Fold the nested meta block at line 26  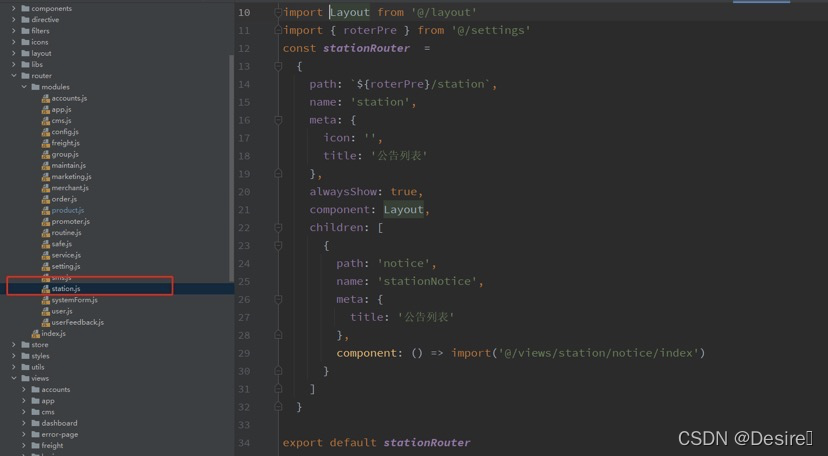[x=278, y=299]
